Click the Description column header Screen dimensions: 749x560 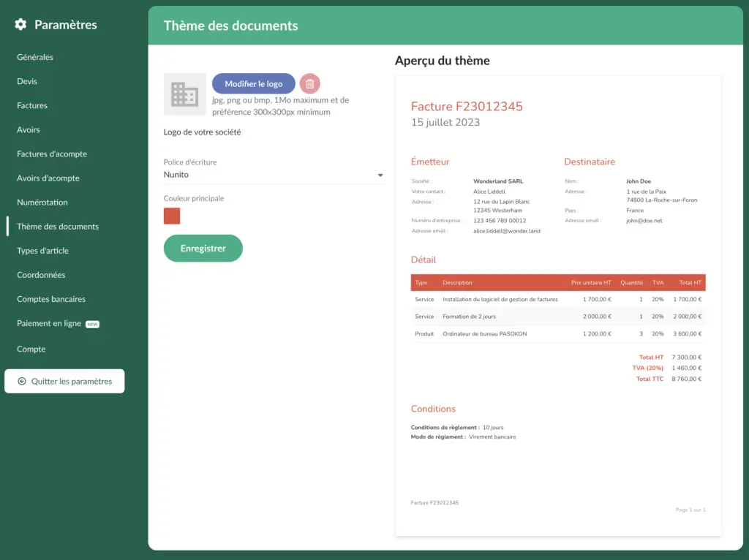point(457,283)
